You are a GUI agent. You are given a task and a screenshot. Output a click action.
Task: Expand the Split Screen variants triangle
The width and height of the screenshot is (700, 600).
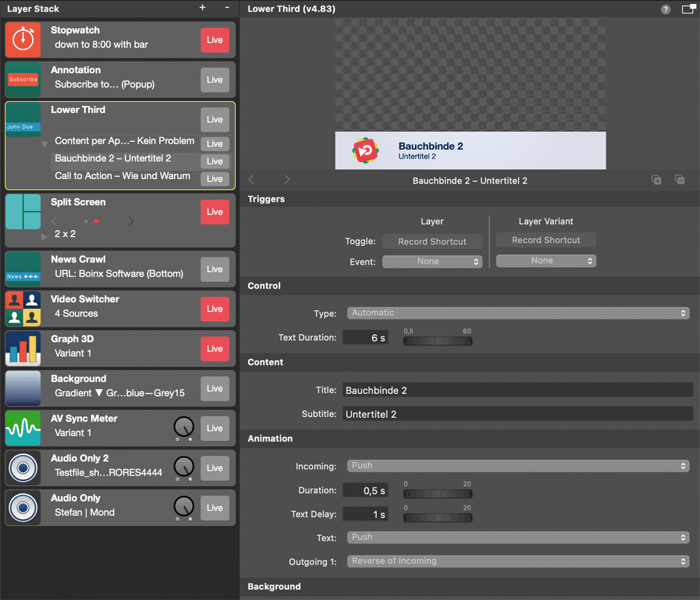click(45, 236)
